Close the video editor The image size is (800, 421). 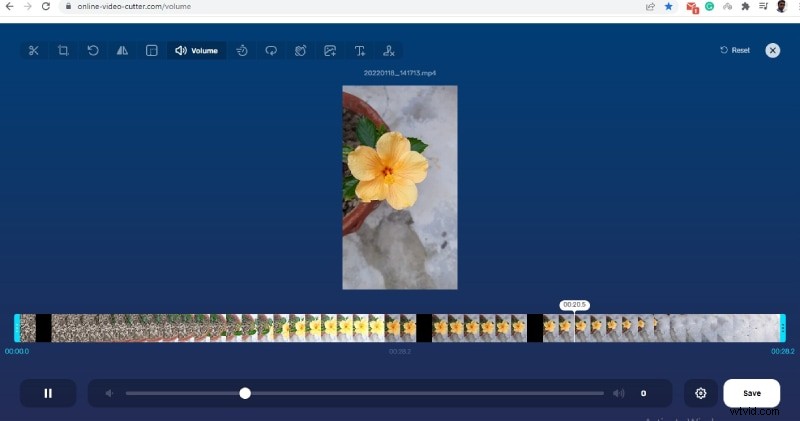tap(772, 50)
